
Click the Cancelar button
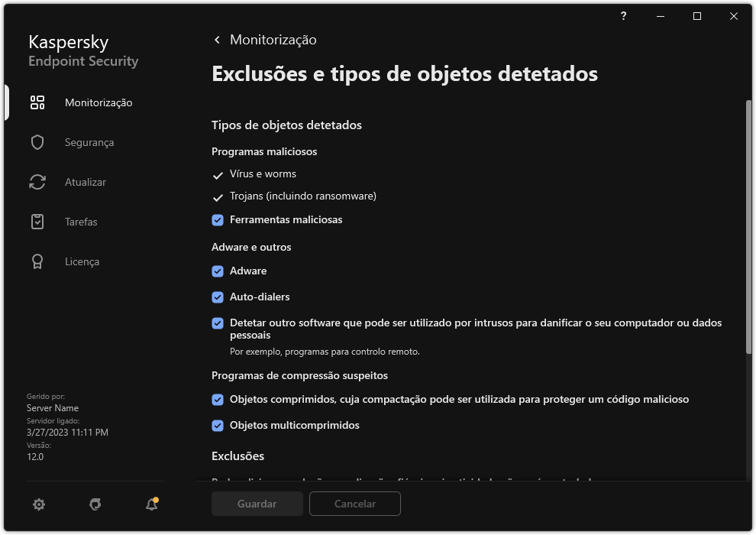354,504
